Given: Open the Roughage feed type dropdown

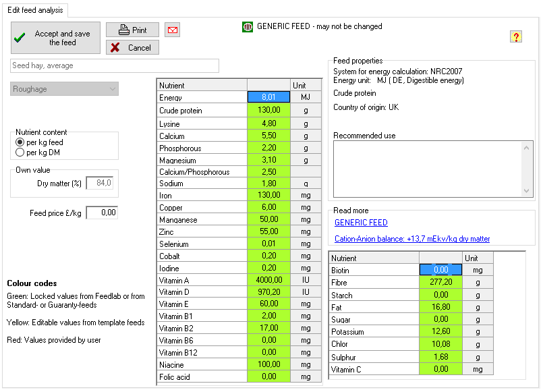Looking at the screenshot, I should [64, 89].
